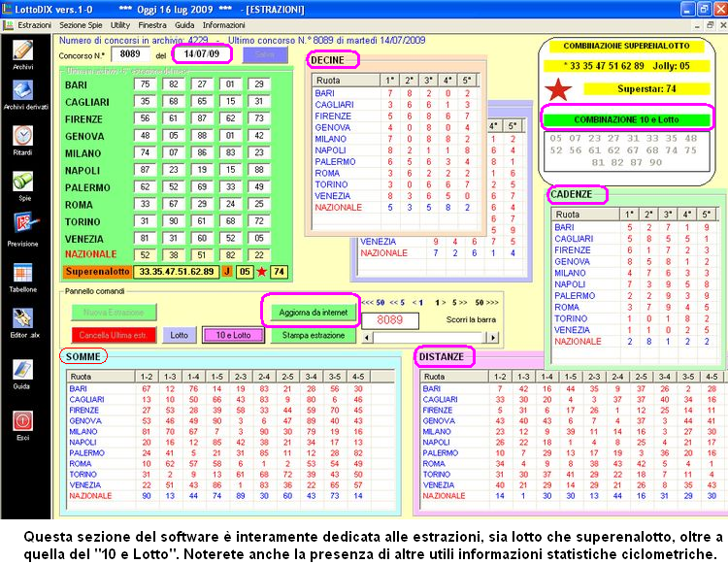The height and width of the screenshot is (564, 728).
Task: Click the red Esci exit icon
Action: point(22,421)
